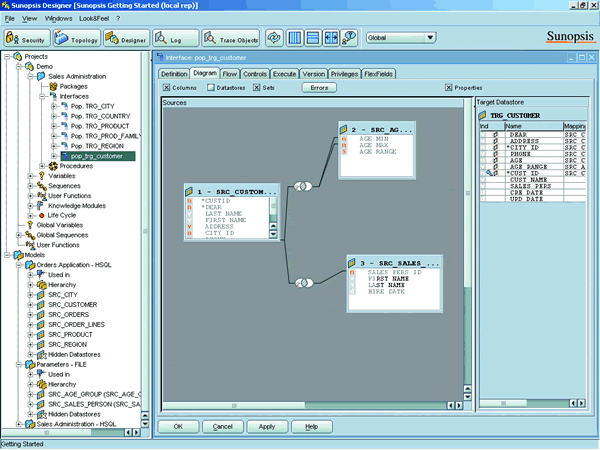Collapse the Demo project node
The height and width of the screenshot is (450, 600).
click(x=18, y=67)
